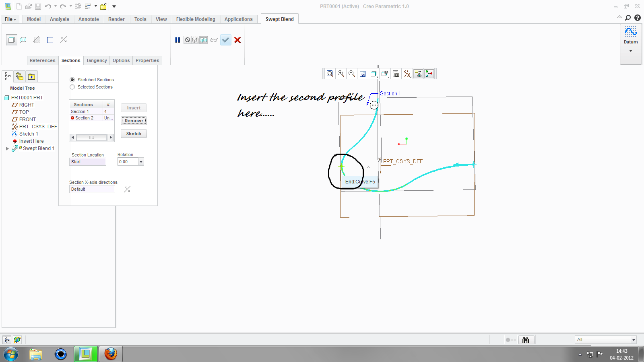Click the Zoom In magnifier icon

coord(341,74)
